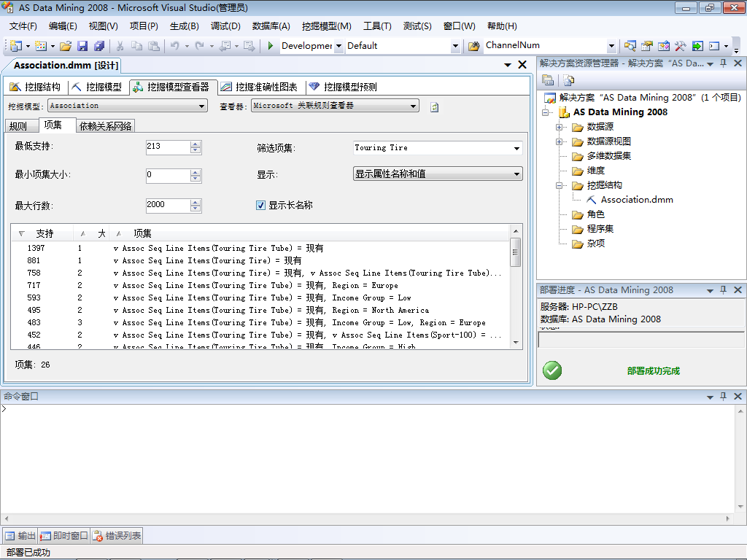
Task: Click Properties icon in Solution Explorer toolbar
Action: pos(547,80)
